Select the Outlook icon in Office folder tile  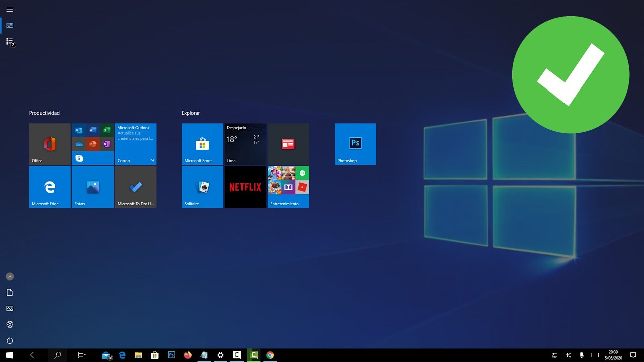point(78,130)
